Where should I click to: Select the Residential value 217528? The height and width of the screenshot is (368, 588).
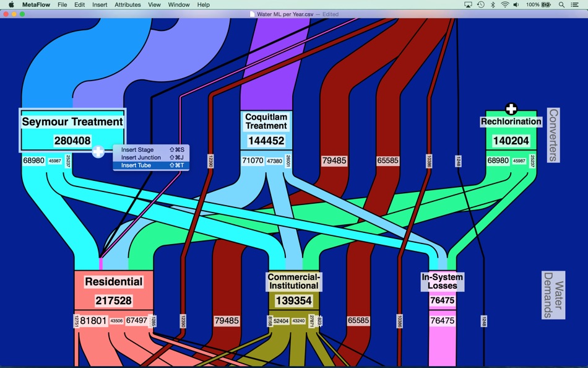point(114,301)
